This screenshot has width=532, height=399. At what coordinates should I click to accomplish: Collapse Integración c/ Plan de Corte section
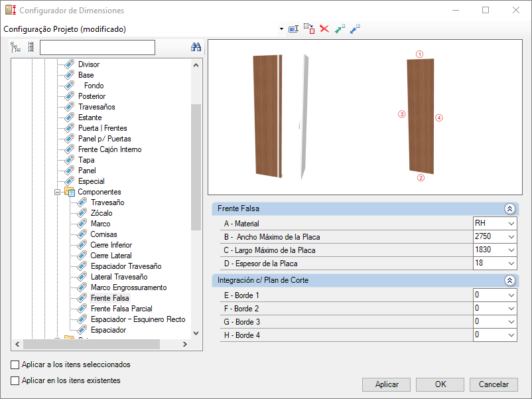pos(509,280)
